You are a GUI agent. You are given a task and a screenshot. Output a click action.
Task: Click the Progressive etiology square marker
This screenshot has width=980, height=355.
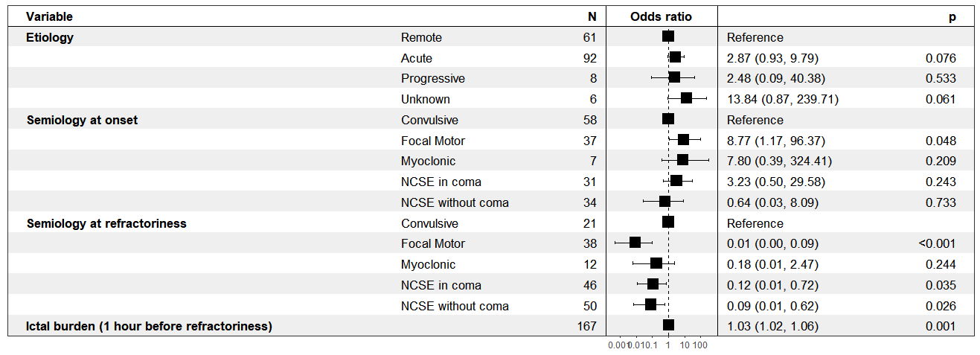click(x=674, y=77)
